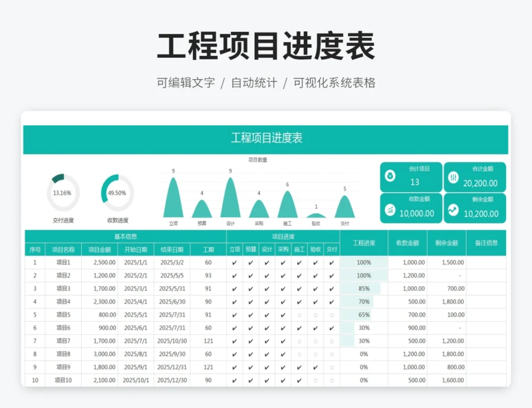
Task: Select the 项目进度 group header
Action: coord(283,236)
